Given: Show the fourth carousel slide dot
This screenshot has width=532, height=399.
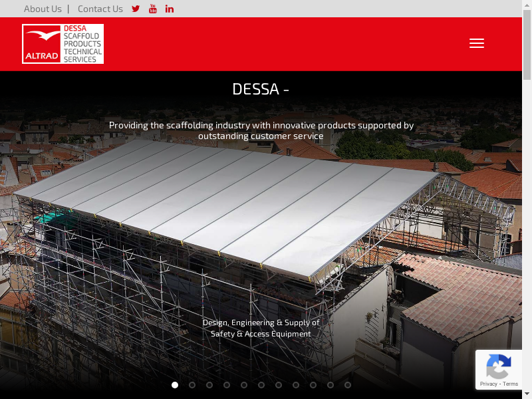Looking at the screenshot, I should [x=227, y=384].
